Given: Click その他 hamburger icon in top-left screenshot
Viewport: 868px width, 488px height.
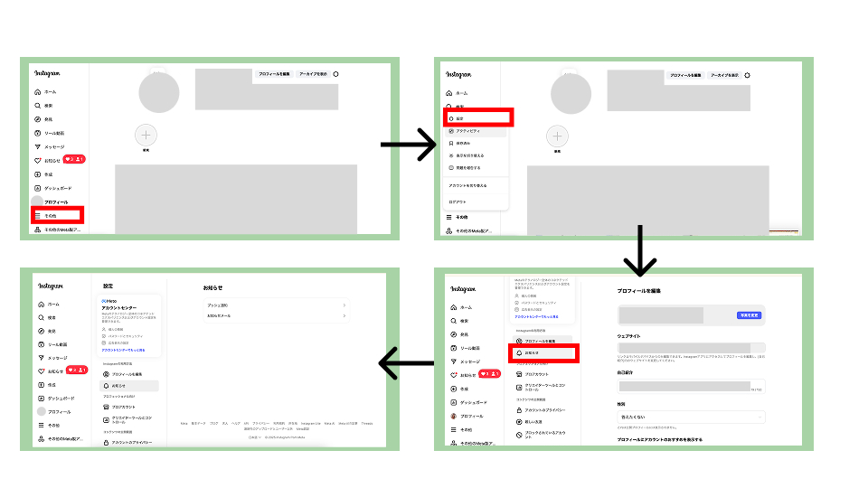Looking at the screenshot, I should (37, 216).
